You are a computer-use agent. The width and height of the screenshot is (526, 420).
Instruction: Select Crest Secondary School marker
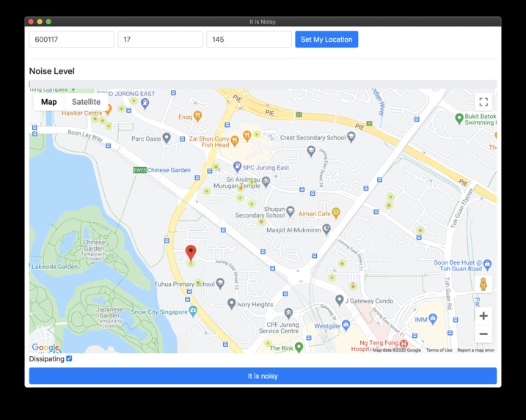(x=351, y=137)
